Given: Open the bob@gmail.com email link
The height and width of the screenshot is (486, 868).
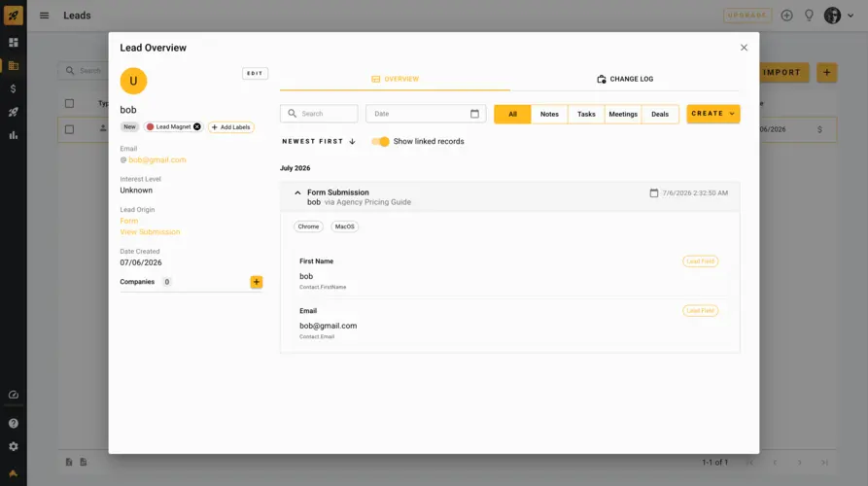Looking at the screenshot, I should tap(157, 160).
